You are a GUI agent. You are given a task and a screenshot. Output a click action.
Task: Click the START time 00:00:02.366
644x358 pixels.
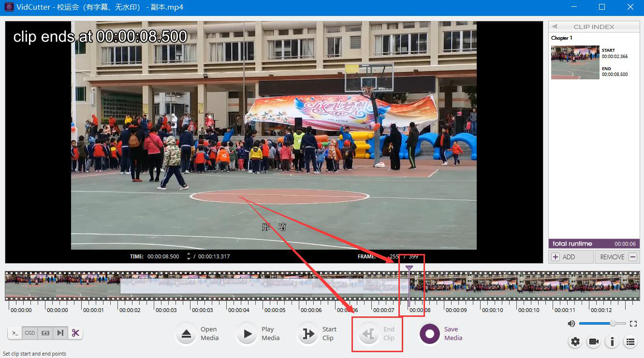615,57
